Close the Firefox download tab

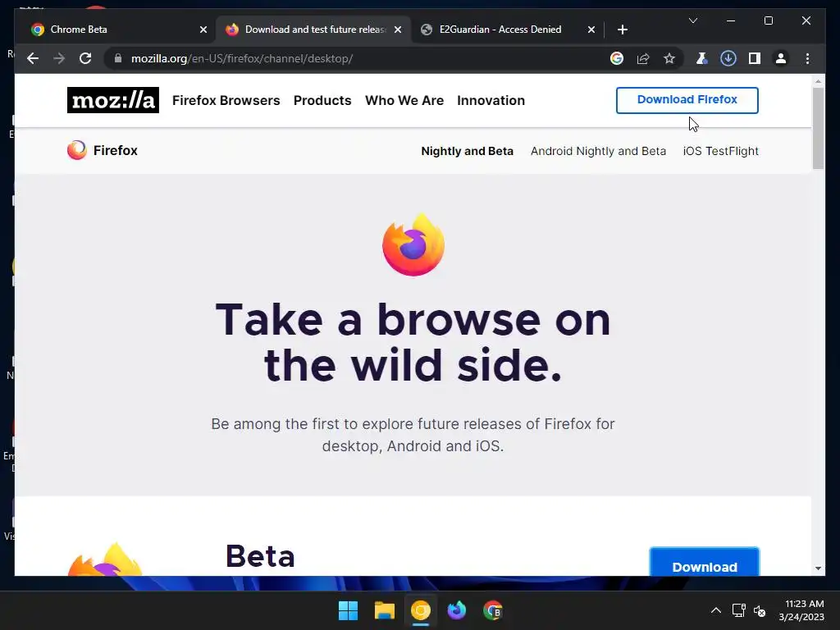click(398, 30)
